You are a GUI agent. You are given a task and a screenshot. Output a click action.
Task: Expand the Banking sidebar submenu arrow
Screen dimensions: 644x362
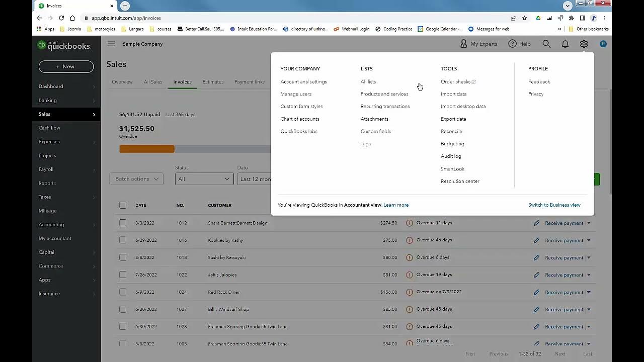coord(94,101)
